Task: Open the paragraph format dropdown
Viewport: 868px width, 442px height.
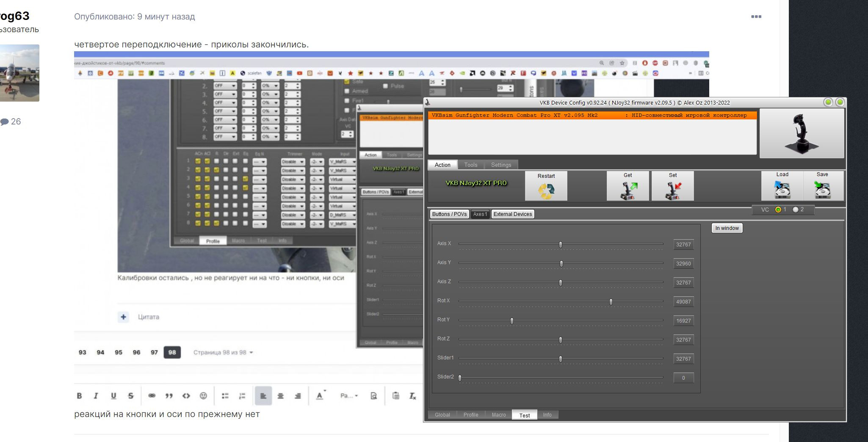Action: (349, 396)
